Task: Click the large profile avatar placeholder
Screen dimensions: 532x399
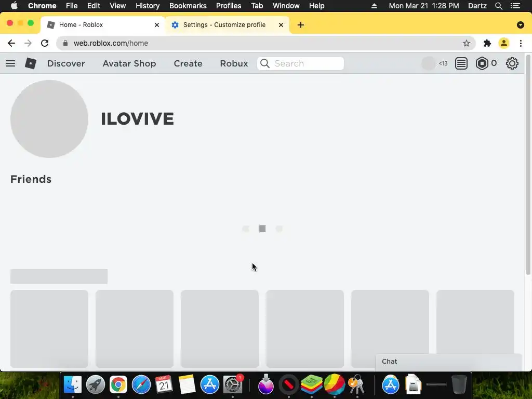Action: pyautogui.click(x=49, y=119)
